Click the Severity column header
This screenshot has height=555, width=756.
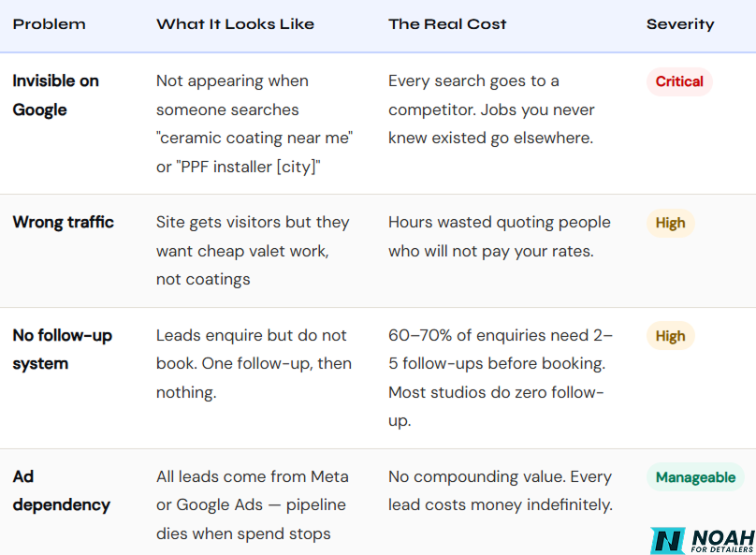click(680, 24)
